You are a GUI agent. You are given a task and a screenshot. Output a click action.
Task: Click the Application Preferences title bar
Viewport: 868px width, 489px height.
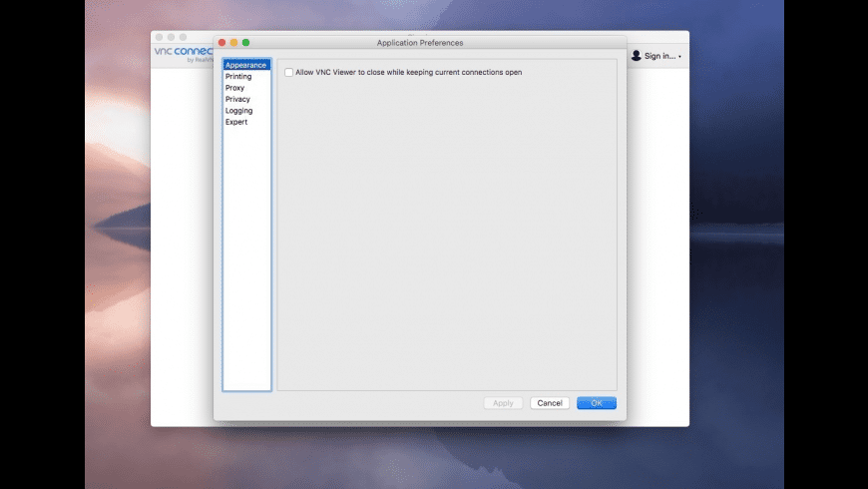point(420,43)
